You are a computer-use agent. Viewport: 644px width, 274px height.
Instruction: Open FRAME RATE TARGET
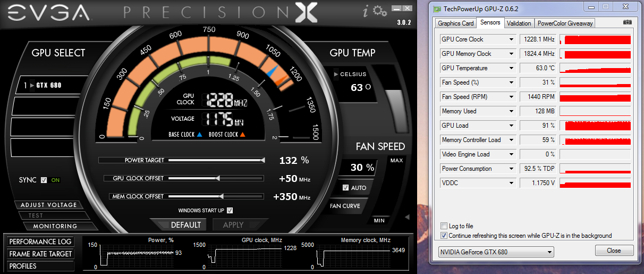[40, 254]
